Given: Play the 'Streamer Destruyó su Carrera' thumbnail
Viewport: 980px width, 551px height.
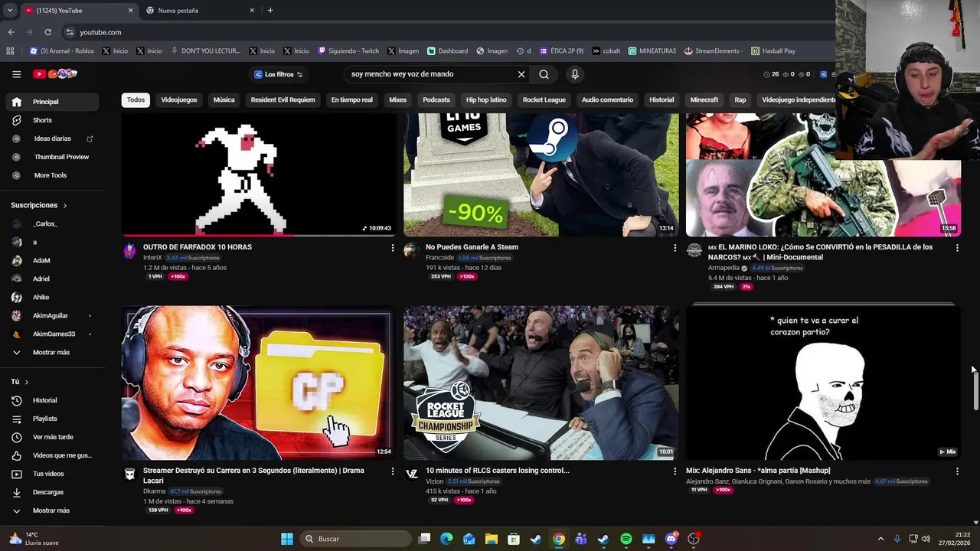Looking at the screenshot, I should point(258,383).
